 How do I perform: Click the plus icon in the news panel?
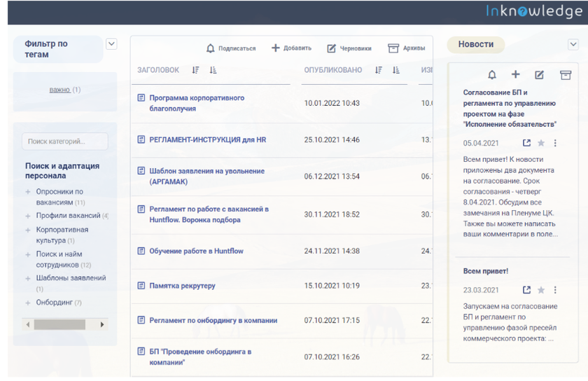tap(515, 75)
